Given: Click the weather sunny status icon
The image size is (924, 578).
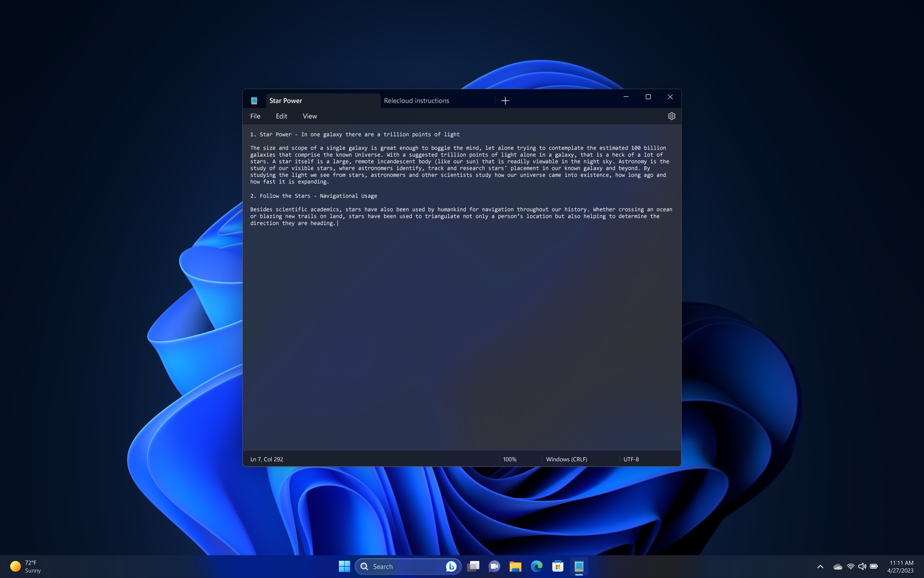Looking at the screenshot, I should (x=14, y=566).
